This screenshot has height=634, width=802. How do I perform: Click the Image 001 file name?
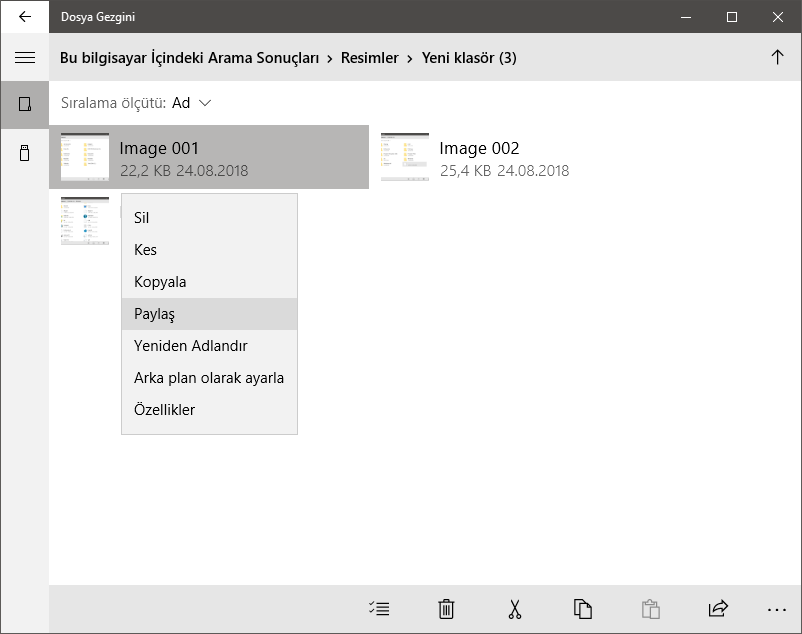(x=159, y=148)
